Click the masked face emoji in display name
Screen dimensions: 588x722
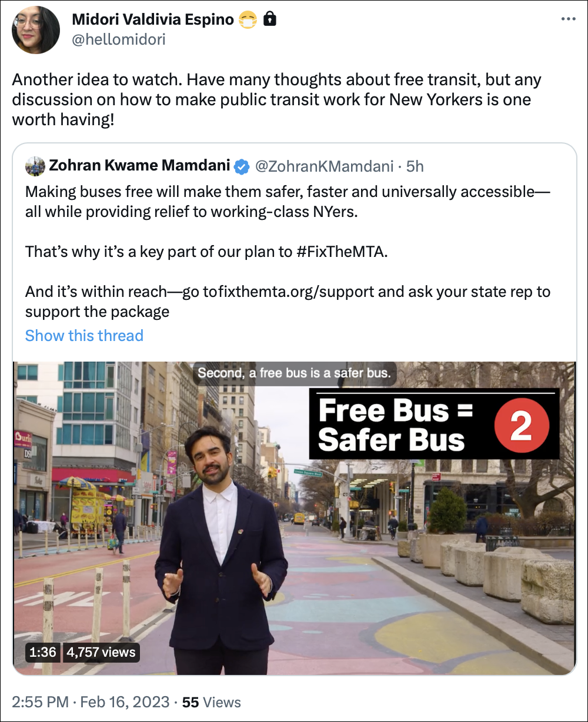coord(248,20)
